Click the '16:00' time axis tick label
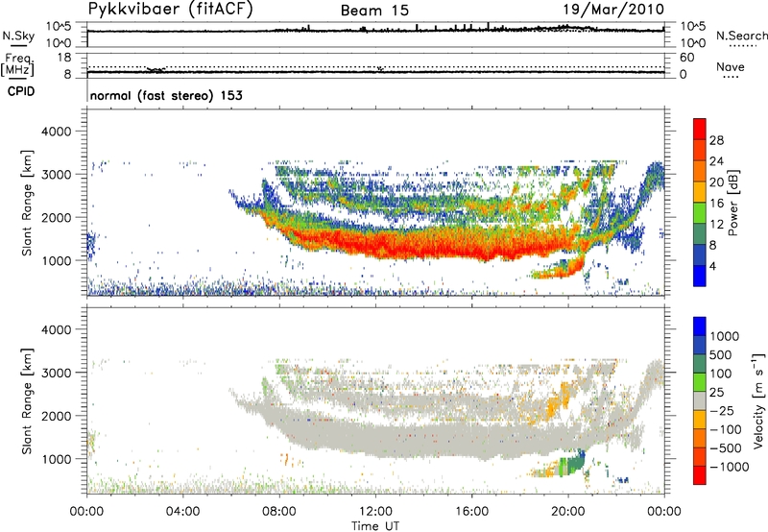The width and height of the screenshot is (768, 532). (471, 512)
